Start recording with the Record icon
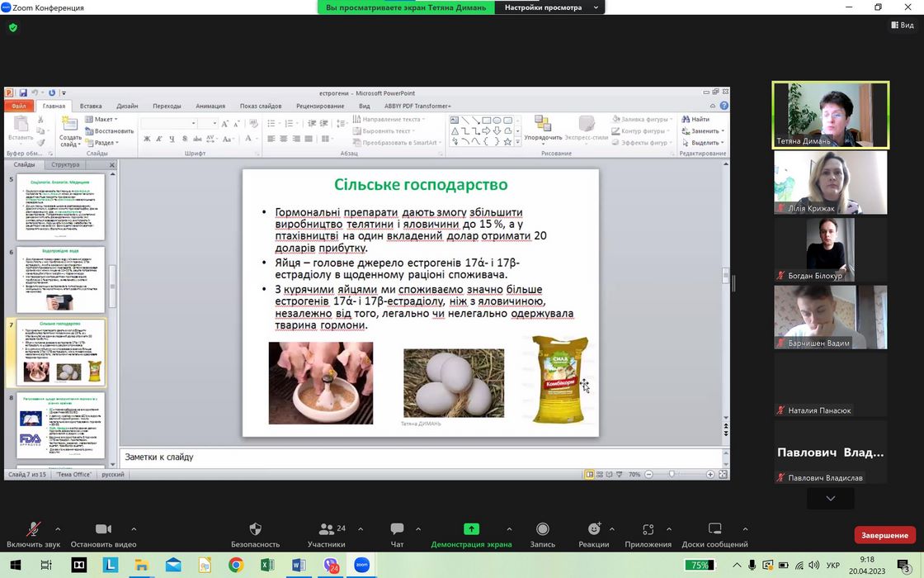The width and height of the screenshot is (924, 578). [542, 529]
